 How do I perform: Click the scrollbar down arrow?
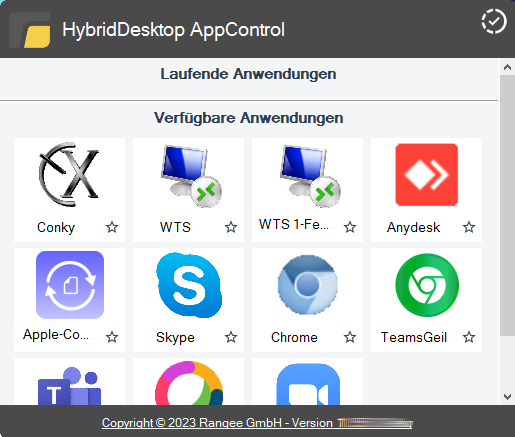[x=507, y=397]
